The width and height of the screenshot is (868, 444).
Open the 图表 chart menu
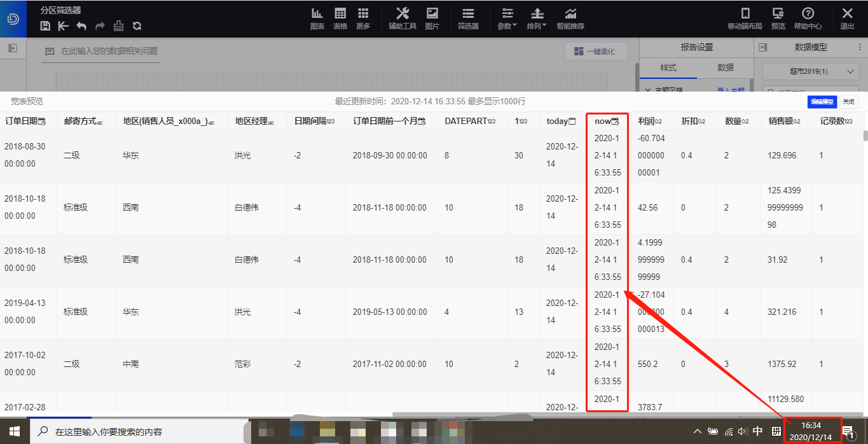pyautogui.click(x=317, y=18)
